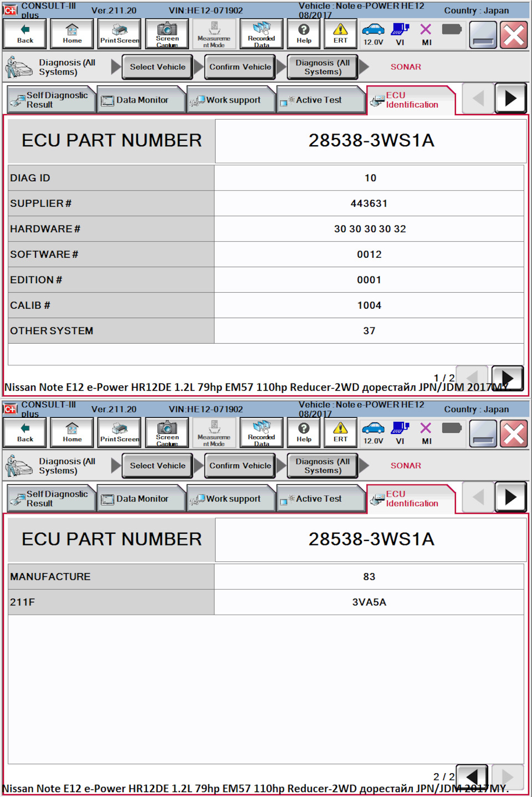Click the SUPPLIER # value 443631
The width and height of the screenshot is (532, 797).
369,203
